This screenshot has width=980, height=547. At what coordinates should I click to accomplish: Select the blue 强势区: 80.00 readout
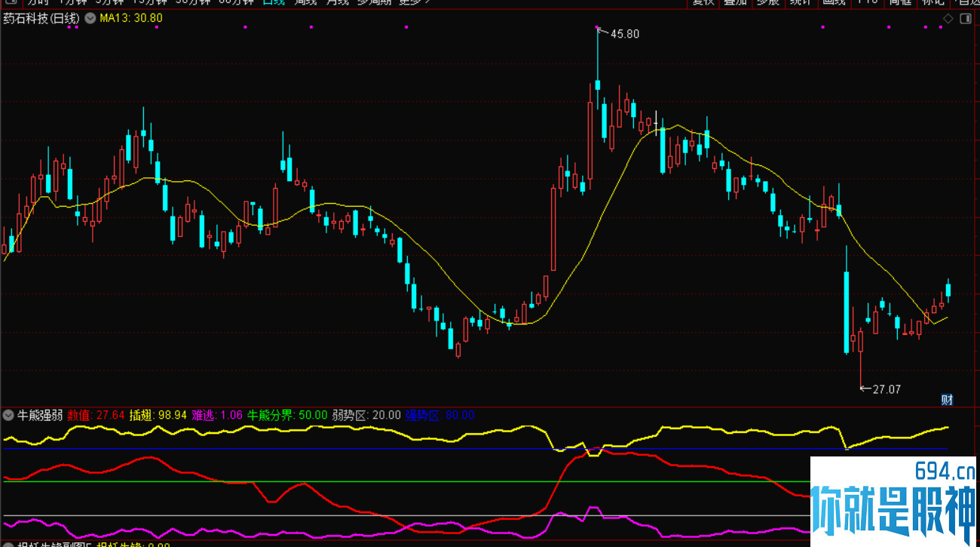[x=439, y=415]
